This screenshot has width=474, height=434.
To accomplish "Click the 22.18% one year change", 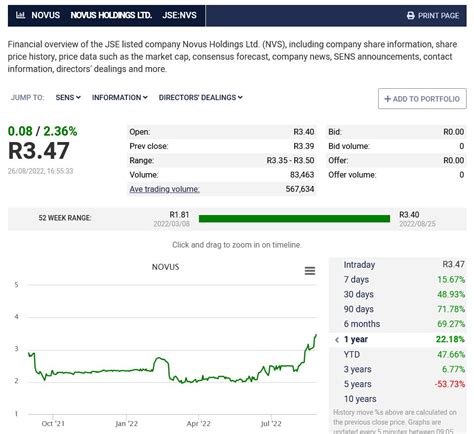I will click(x=450, y=339).
